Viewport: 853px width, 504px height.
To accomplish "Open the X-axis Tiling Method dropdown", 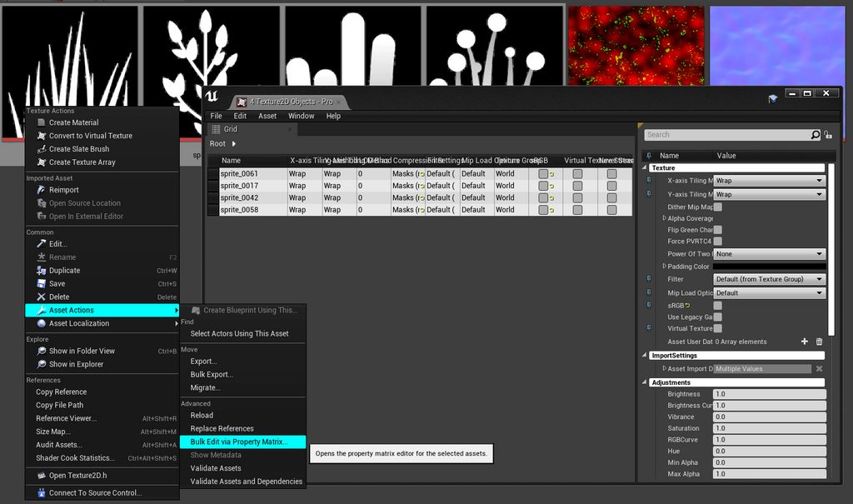I will point(768,181).
